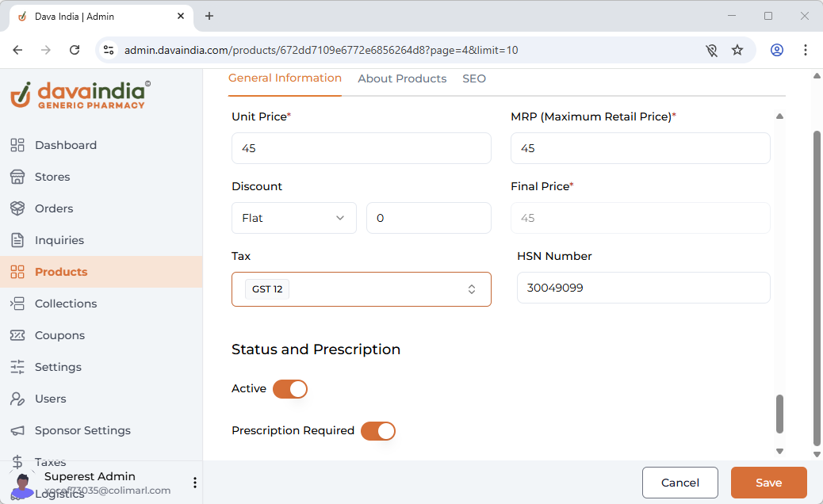The width and height of the screenshot is (823, 504).
Task: Bookmark this page with star icon
Action: coord(737,50)
